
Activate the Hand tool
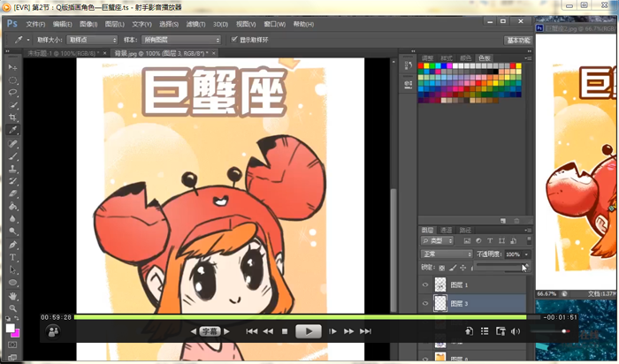tap(13, 295)
